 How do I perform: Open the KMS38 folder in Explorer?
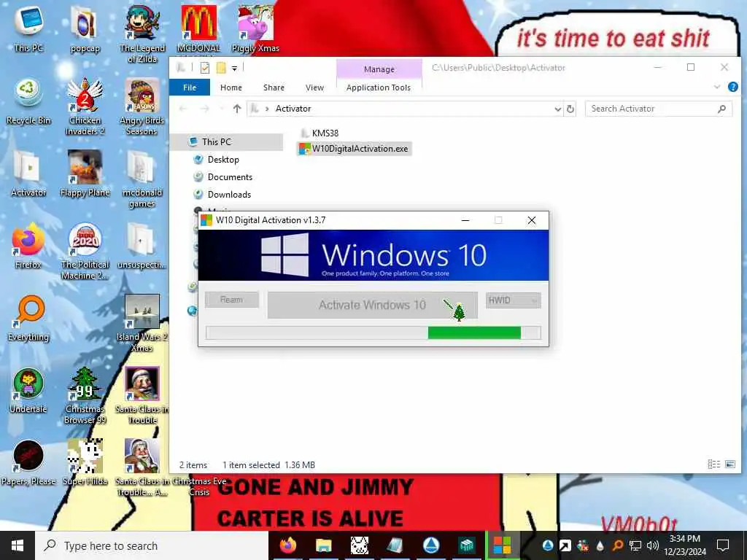(x=320, y=133)
